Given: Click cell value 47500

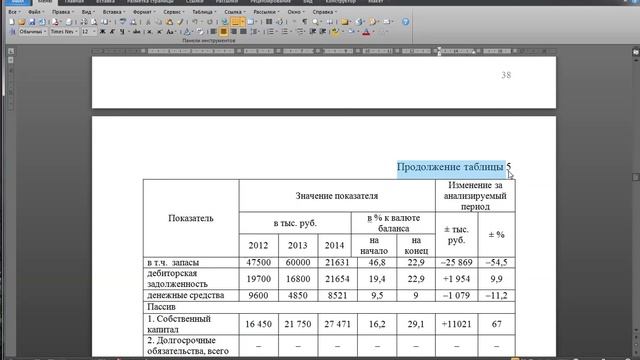Looking at the screenshot, I should [x=258, y=262].
